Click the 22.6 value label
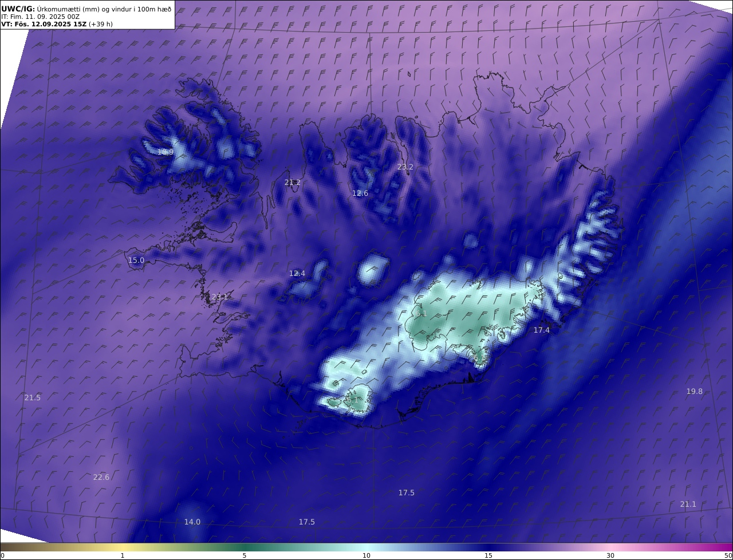This screenshot has width=733, height=560. click(101, 478)
